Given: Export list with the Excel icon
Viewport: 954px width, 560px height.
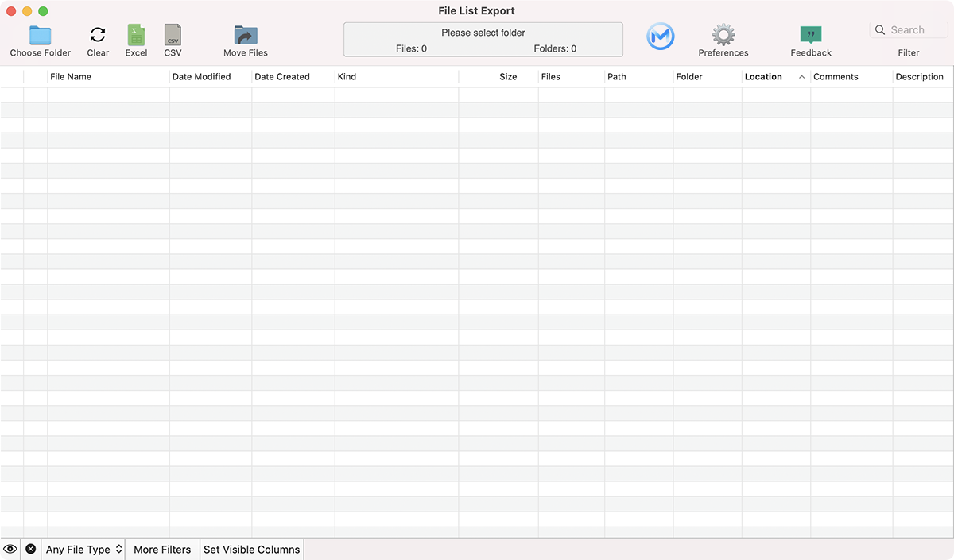Looking at the screenshot, I should point(136,35).
